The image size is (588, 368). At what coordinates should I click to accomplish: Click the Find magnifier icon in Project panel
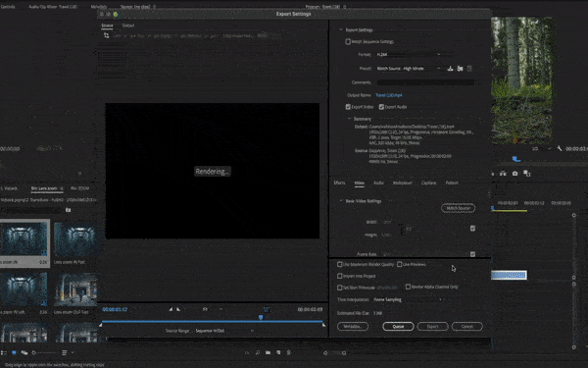(258, 352)
